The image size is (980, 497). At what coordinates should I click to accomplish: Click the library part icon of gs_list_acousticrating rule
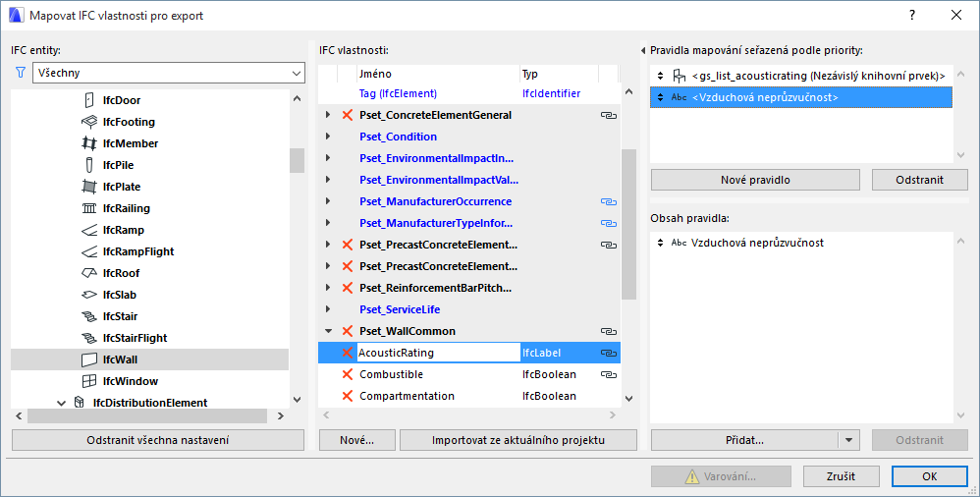pos(679,76)
